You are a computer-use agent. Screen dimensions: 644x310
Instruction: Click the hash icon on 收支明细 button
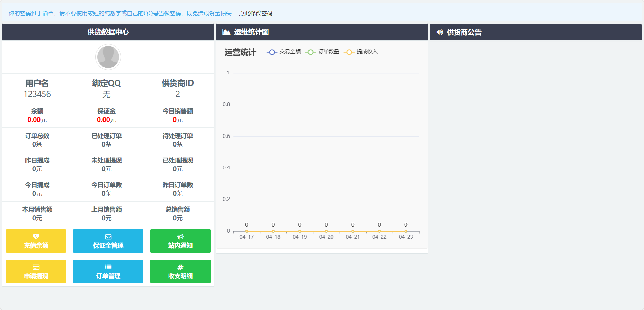pyautogui.click(x=180, y=267)
